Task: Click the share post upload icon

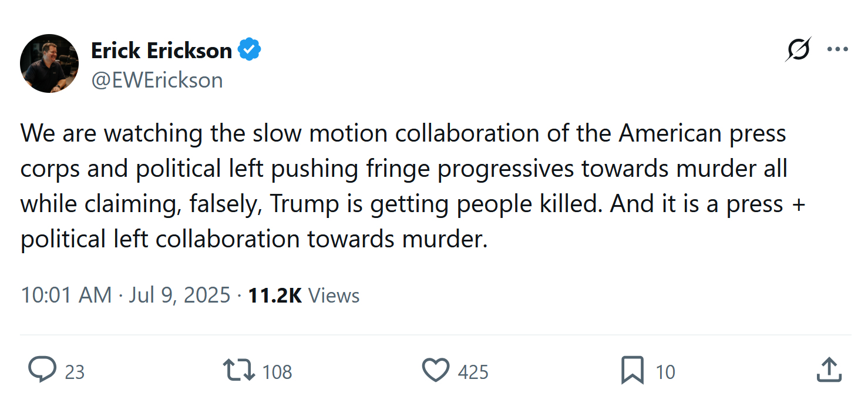Action: tap(830, 370)
